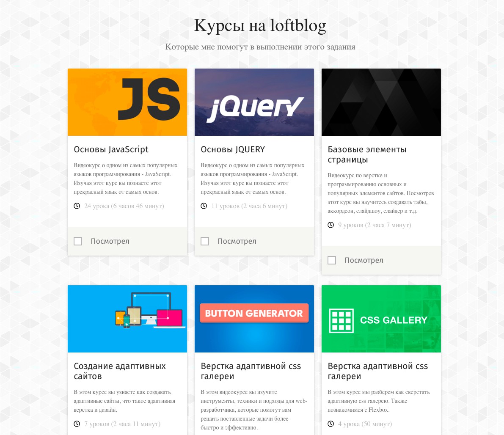Open the Базовые элементы страницы title
Image resolution: width=504 pixels, height=435 pixels.
[x=367, y=154]
